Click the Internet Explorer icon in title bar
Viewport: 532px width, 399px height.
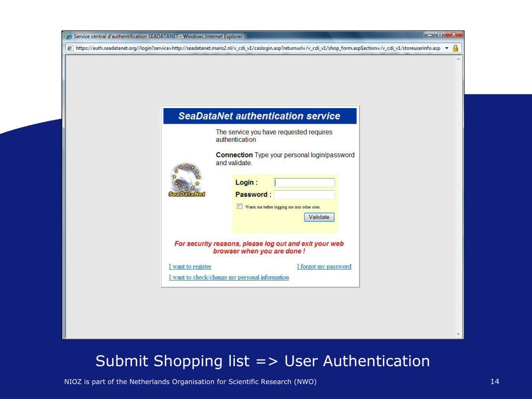pyautogui.click(x=69, y=36)
